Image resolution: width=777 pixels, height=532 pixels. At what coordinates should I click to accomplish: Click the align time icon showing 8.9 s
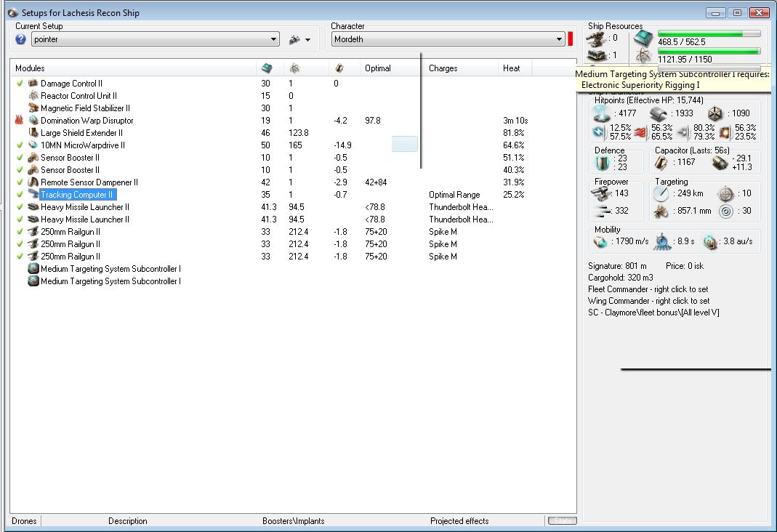[663, 242]
